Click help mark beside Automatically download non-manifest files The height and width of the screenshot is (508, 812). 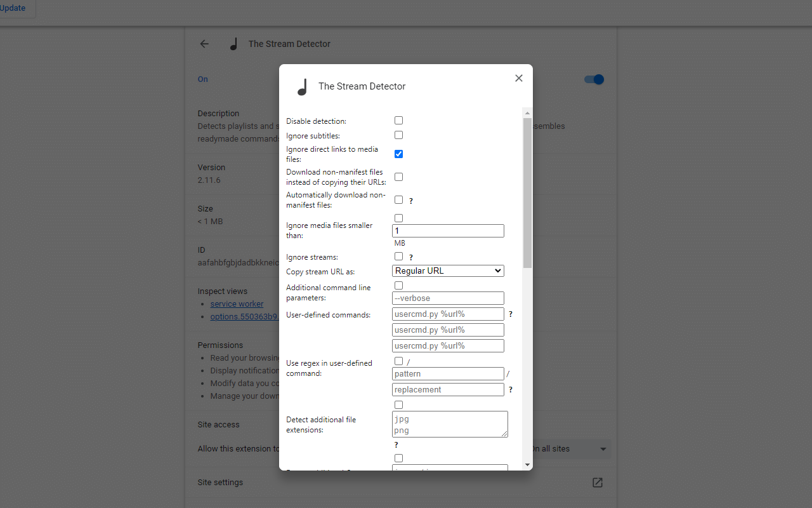pyautogui.click(x=411, y=201)
